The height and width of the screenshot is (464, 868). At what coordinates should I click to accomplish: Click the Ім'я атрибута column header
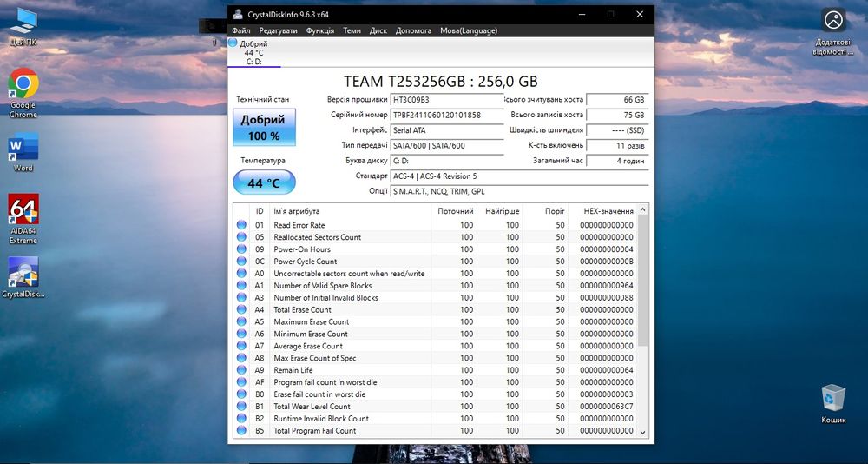350,211
